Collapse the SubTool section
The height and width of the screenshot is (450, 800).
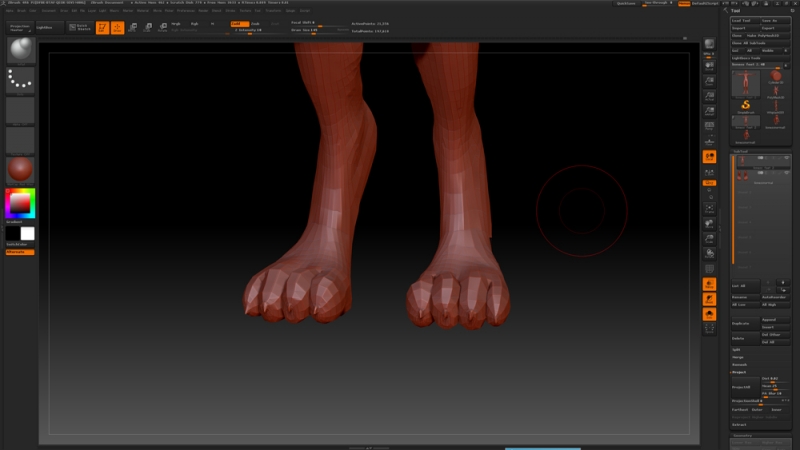coord(741,151)
